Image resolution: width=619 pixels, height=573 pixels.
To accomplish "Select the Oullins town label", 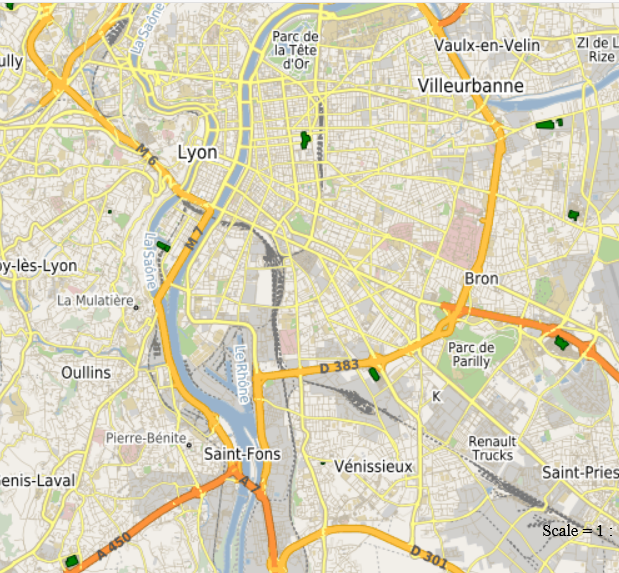I will (86, 372).
